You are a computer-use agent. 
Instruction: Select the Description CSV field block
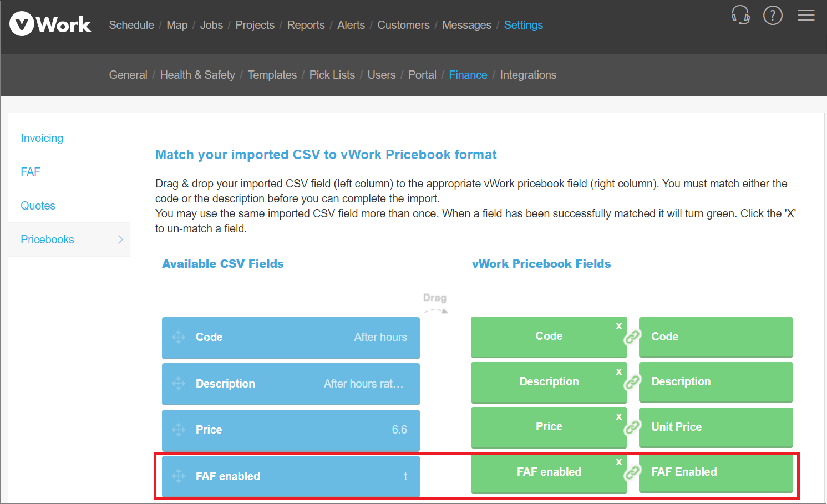(x=291, y=384)
